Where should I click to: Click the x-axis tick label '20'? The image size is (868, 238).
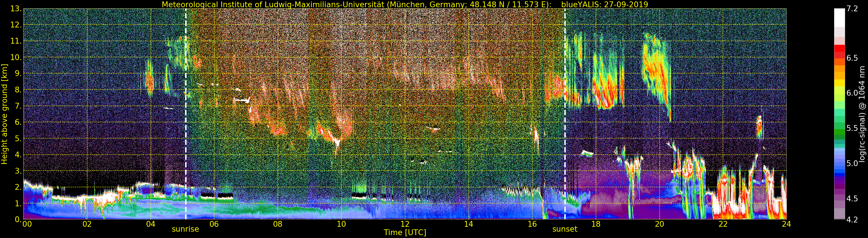(659, 224)
